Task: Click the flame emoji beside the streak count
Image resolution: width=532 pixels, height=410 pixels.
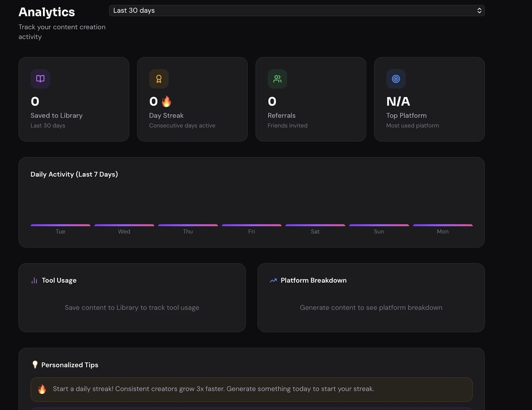Action: [166, 101]
